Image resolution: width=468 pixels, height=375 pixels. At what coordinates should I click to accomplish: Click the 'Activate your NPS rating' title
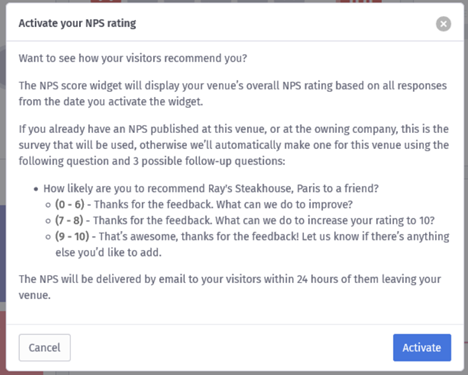(77, 23)
